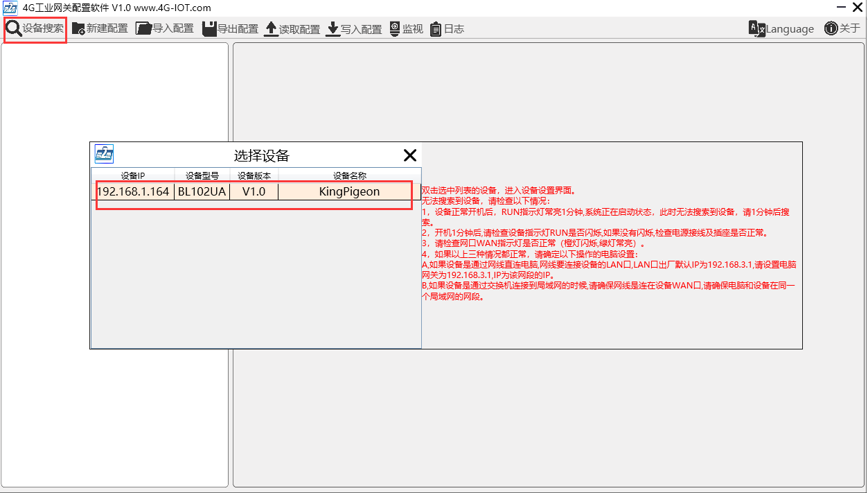This screenshot has height=493, width=868.
Task: Click the 关于 about info icon
Action: [x=831, y=28]
